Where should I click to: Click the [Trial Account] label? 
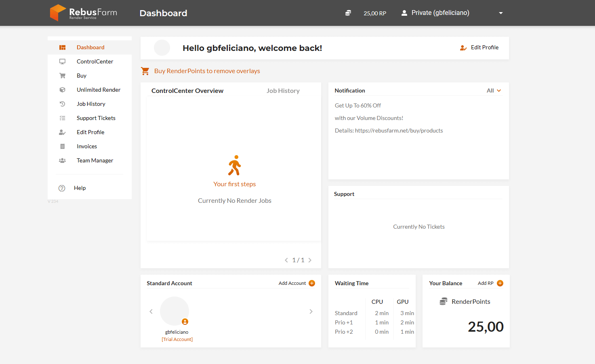(177, 339)
